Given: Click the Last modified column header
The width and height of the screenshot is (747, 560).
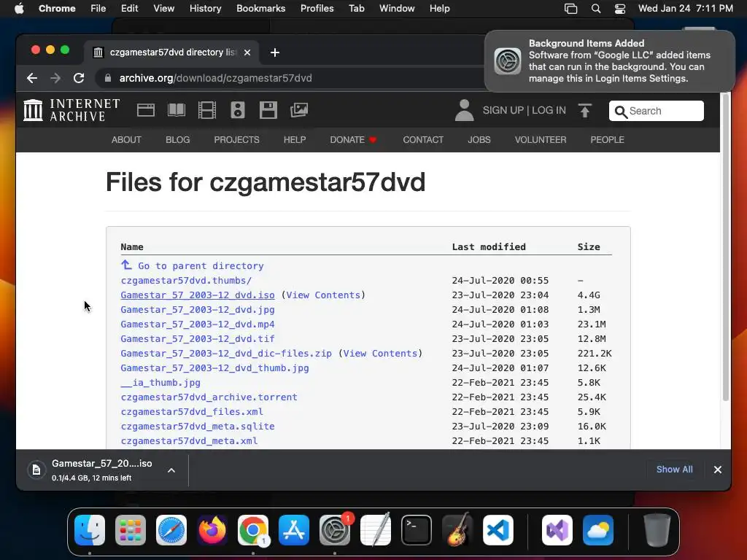Looking at the screenshot, I should [x=489, y=246].
